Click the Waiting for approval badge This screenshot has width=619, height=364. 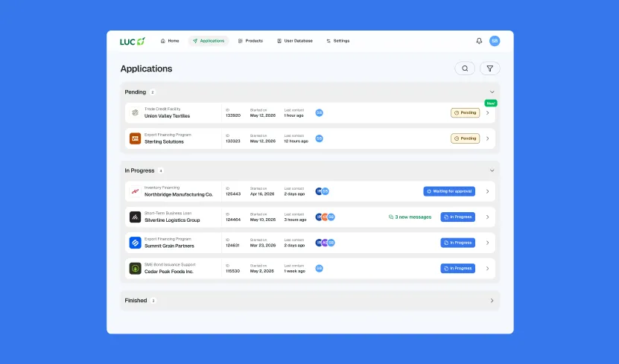[x=449, y=191]
